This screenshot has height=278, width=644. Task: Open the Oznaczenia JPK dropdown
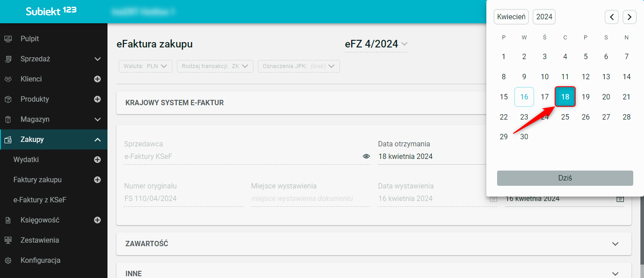(x=299, y=66)
